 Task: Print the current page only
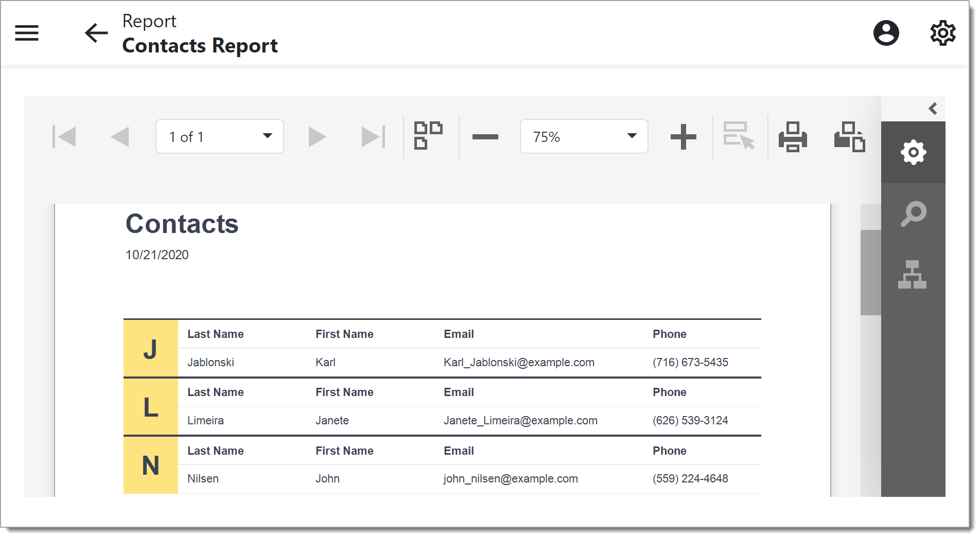(x=849, y=137)
